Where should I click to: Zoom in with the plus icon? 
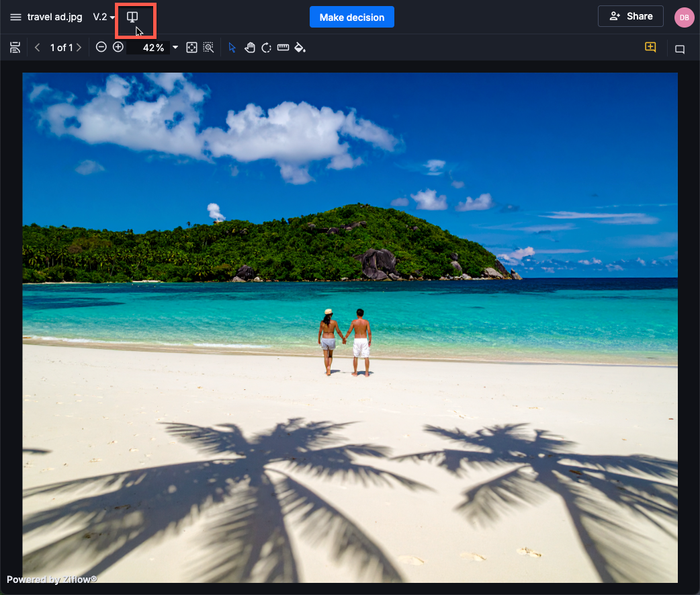pos(118,47)
